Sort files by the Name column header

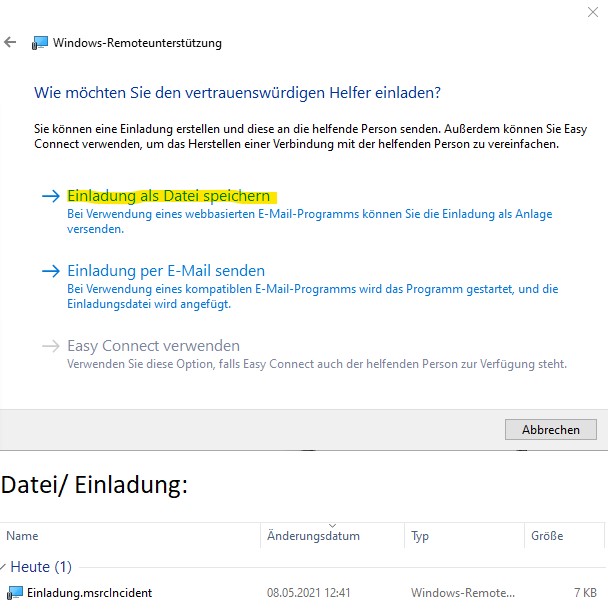[22, 536]
